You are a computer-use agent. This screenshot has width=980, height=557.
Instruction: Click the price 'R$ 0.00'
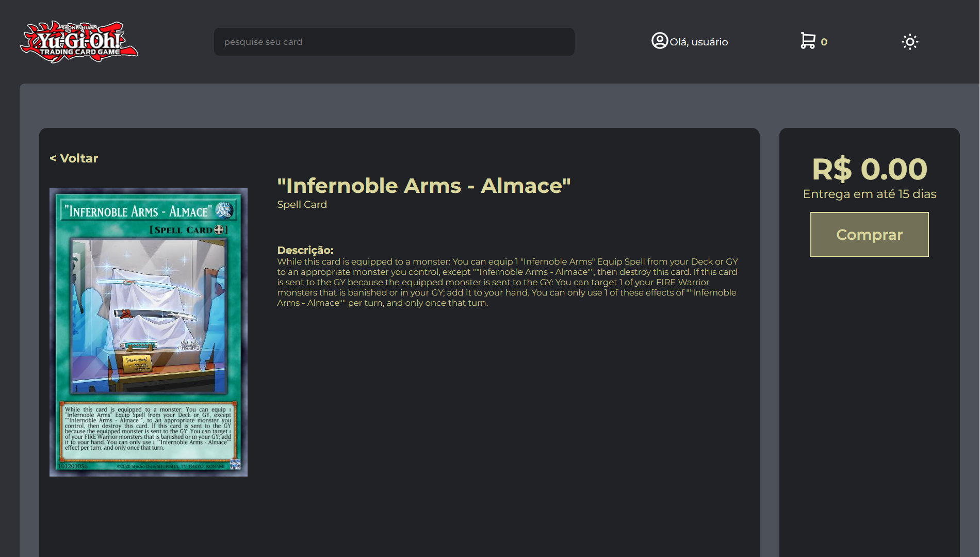(x=870, y=169)
